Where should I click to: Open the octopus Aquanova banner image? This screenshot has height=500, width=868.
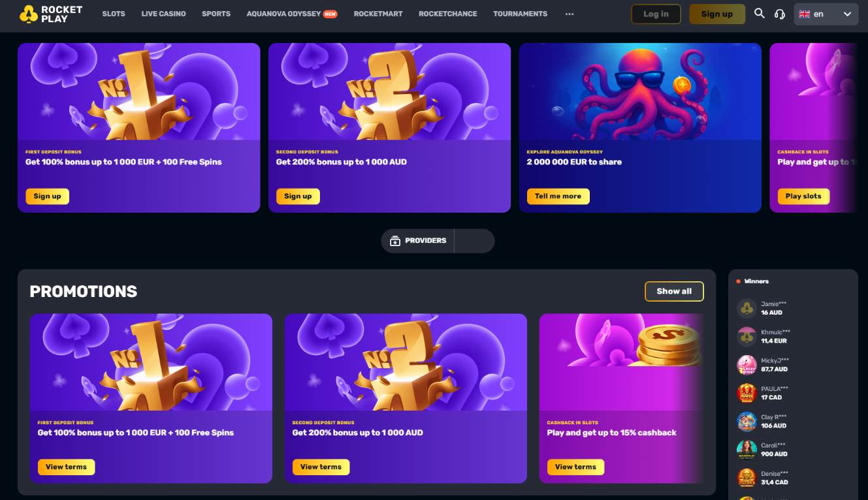pos(640,91)
